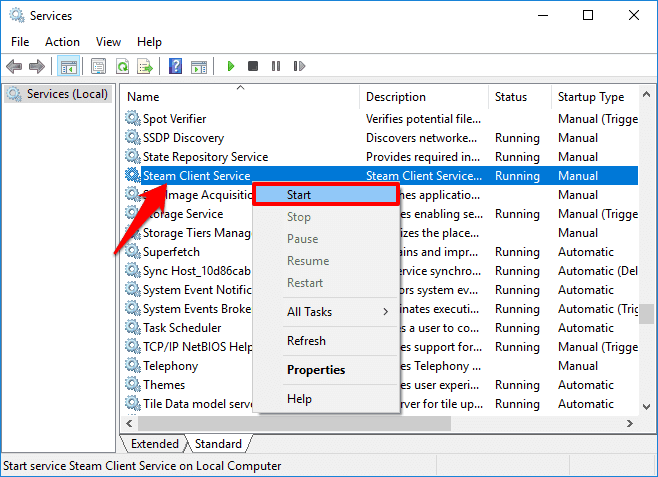
Task: Select the Storage Service row
Action: click(x=381, y=214)
